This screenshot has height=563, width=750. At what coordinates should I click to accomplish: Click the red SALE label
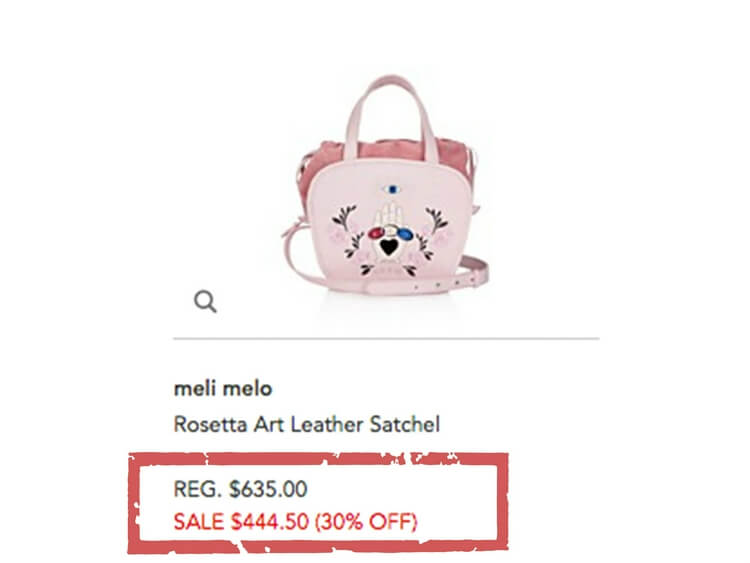[x=199, y=521]
